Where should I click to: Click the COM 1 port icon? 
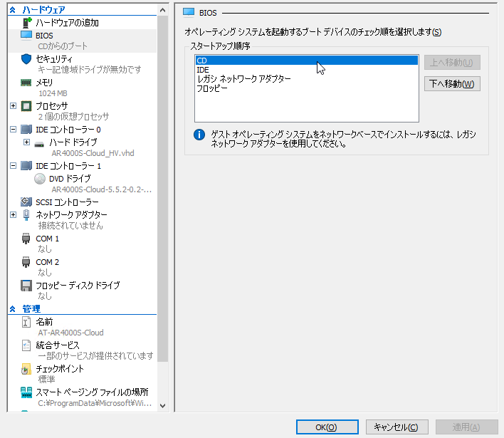point(26,239)
